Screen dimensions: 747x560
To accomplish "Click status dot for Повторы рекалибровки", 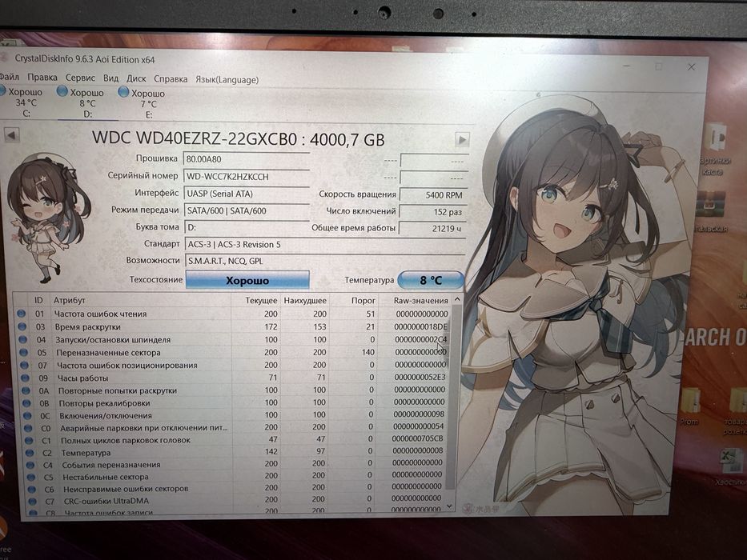I will coord(28,403).
